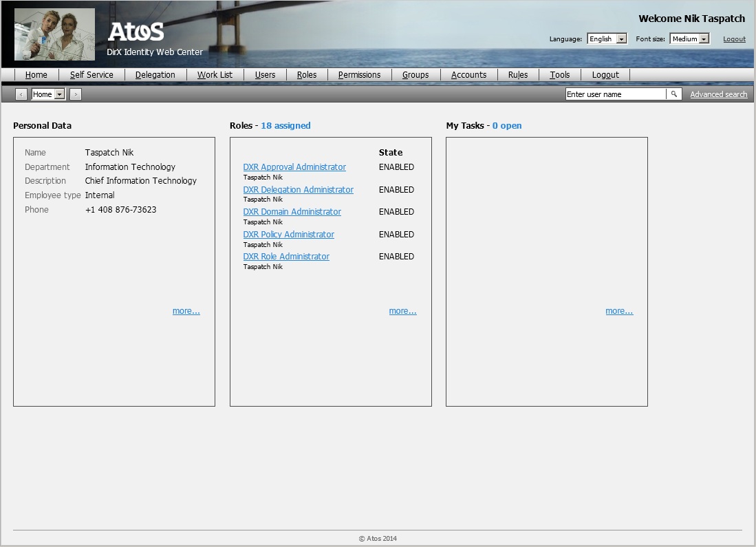Open Advanced search

pyautogui.click(x=718, y=94)
